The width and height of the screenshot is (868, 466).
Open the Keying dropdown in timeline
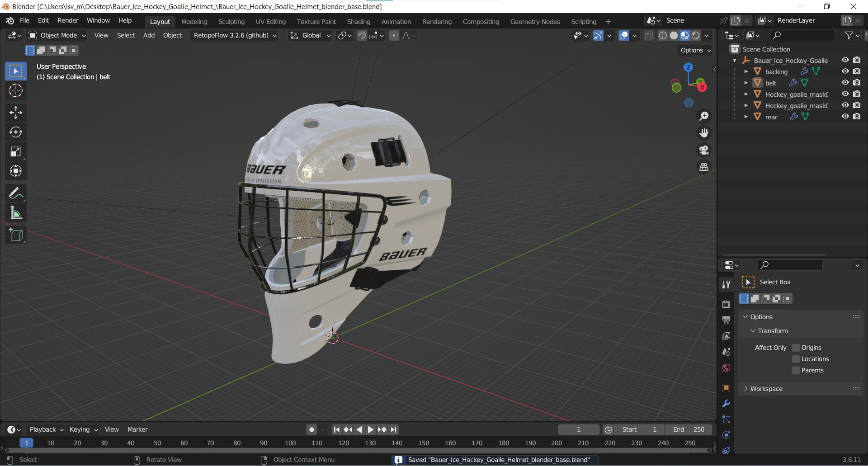pos(84,429)
